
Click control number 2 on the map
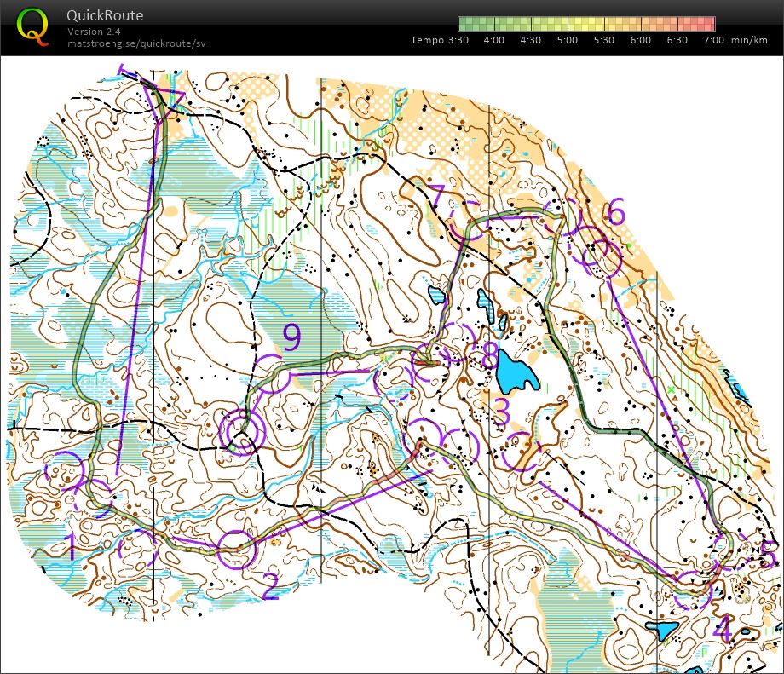point(270,586)
